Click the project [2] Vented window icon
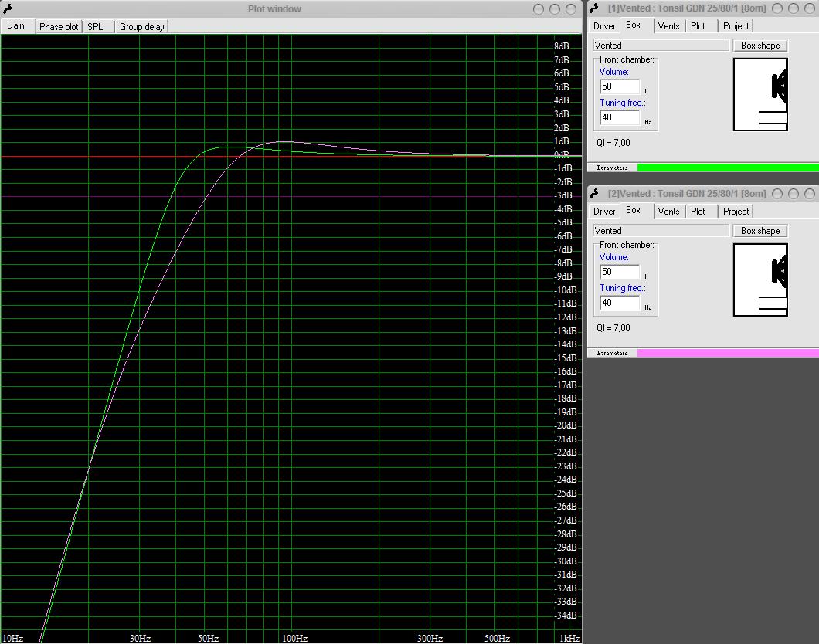Image resolution: width=819 pixels, height=644 pixels. (x=595, y=194)
